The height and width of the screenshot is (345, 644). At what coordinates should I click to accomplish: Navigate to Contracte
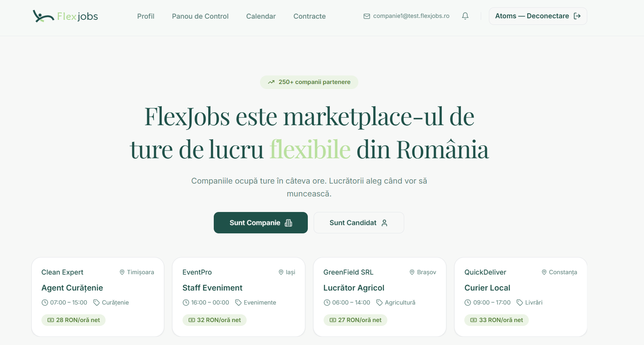[309, 16]
